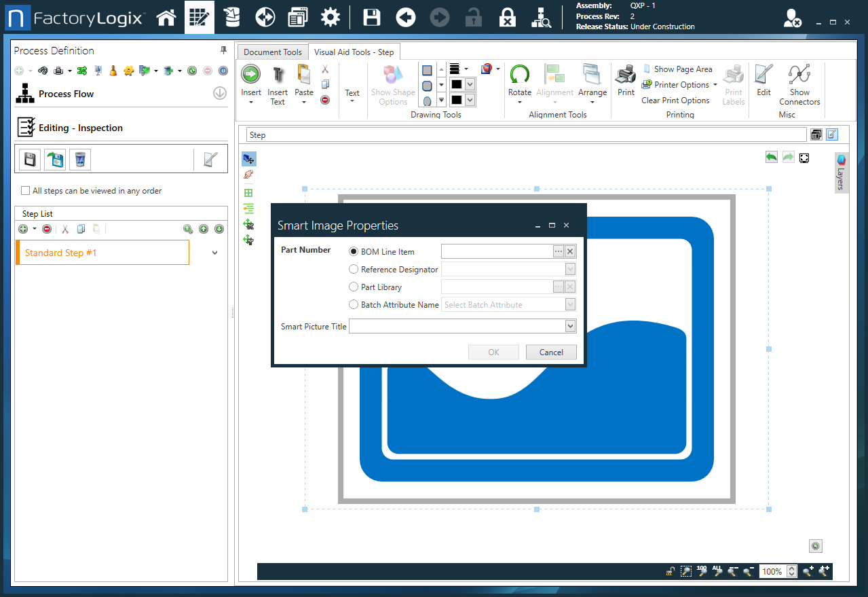
Task: Select the Rotate tool in Drawing Tools
Action: pyautogui.click(x=520, y=84)
